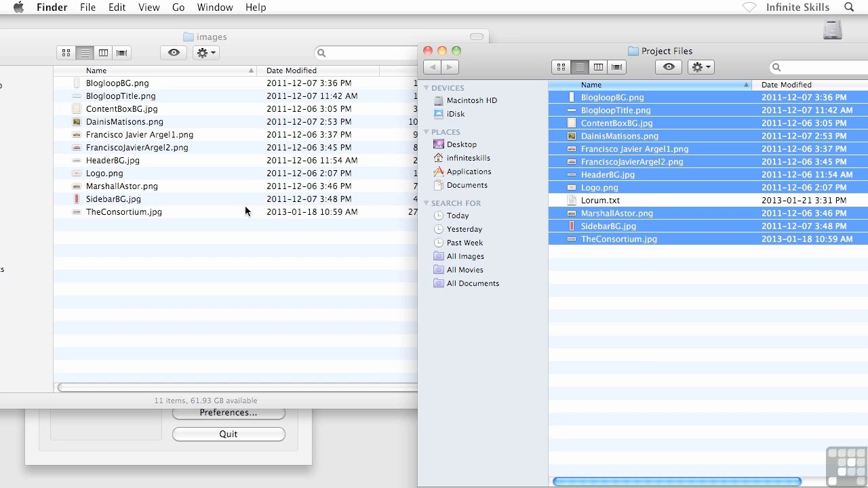Click the Preferences... button
The height and width of the screenshot is (488, 868).
229,413
